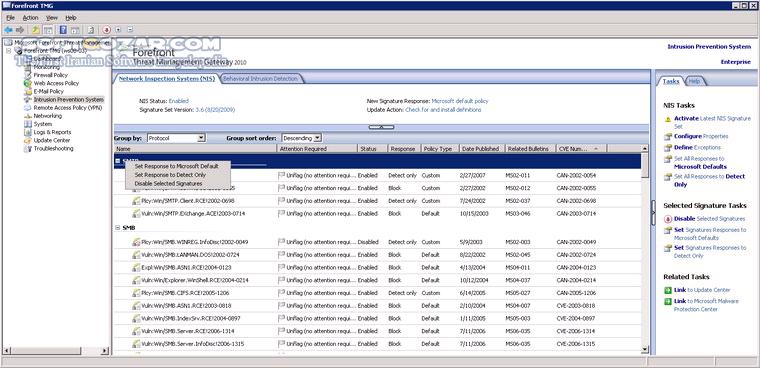The width and height of the screenshot is (760, 368).
Task: Click the flag icon in the CAN-2002-0698 row
Action: [282, 201]
